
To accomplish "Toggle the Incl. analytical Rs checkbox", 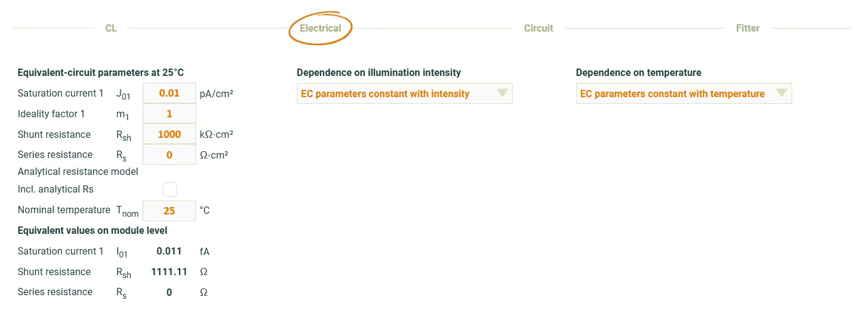I will pyautogui.click(x=170, y=189).
